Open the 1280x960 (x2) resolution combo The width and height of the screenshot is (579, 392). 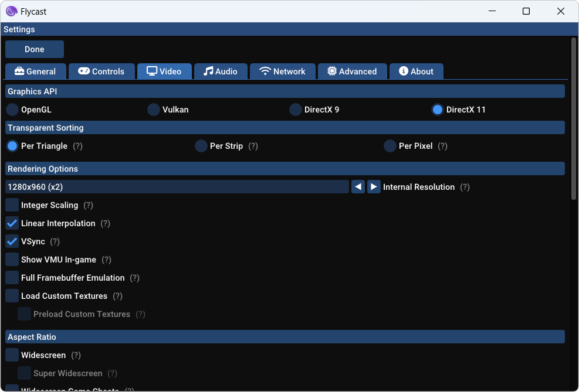pyautogui.click(x=177, y=187)
